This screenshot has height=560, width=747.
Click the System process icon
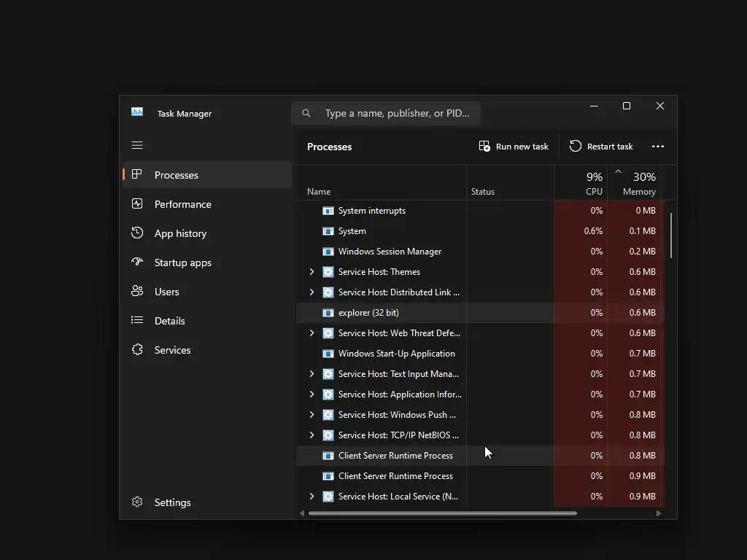(328, 231)
